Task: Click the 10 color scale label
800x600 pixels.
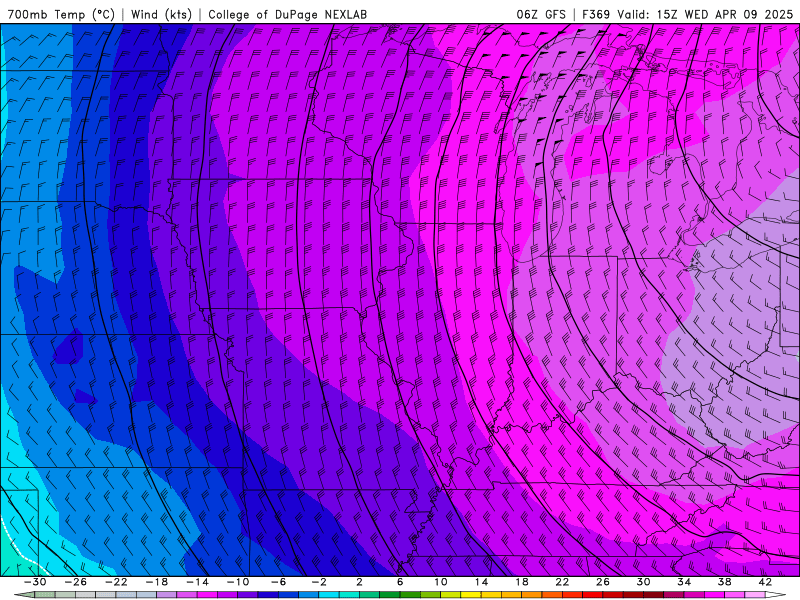Action: click(x=441, y=582)
